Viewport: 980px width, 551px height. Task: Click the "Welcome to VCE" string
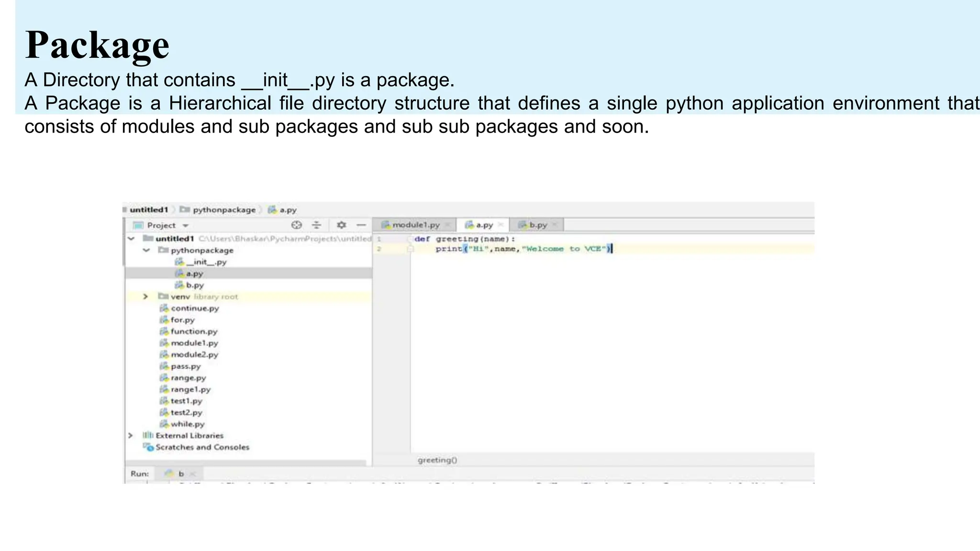pyautogui.click(x=565, y=249)
